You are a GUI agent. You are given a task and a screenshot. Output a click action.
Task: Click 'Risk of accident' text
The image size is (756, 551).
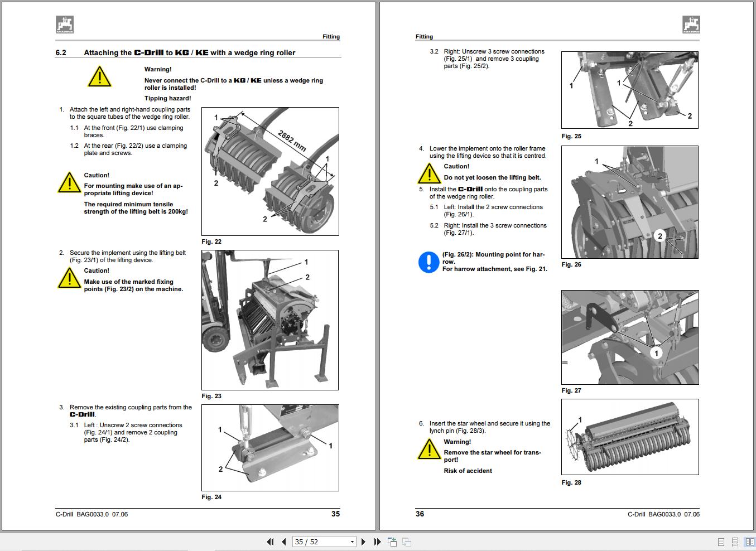coord(468,471)
